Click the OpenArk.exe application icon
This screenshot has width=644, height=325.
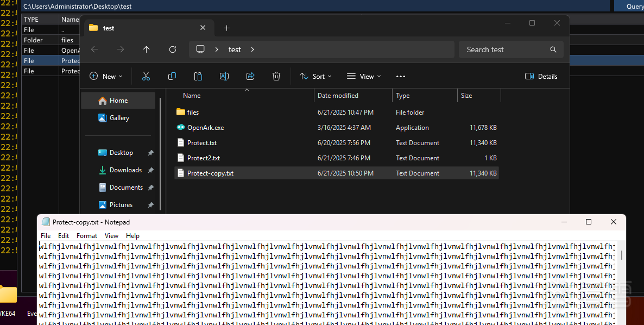(x=181, y=127)
